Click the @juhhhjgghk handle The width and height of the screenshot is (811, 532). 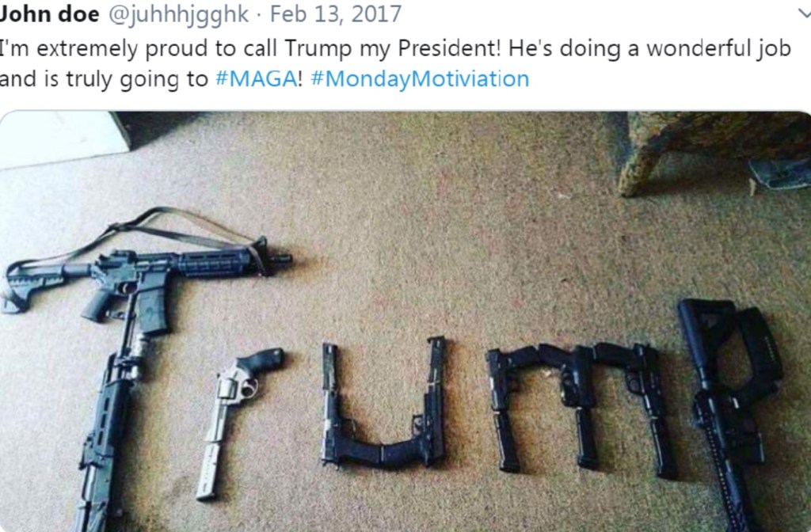pos(178,14)
